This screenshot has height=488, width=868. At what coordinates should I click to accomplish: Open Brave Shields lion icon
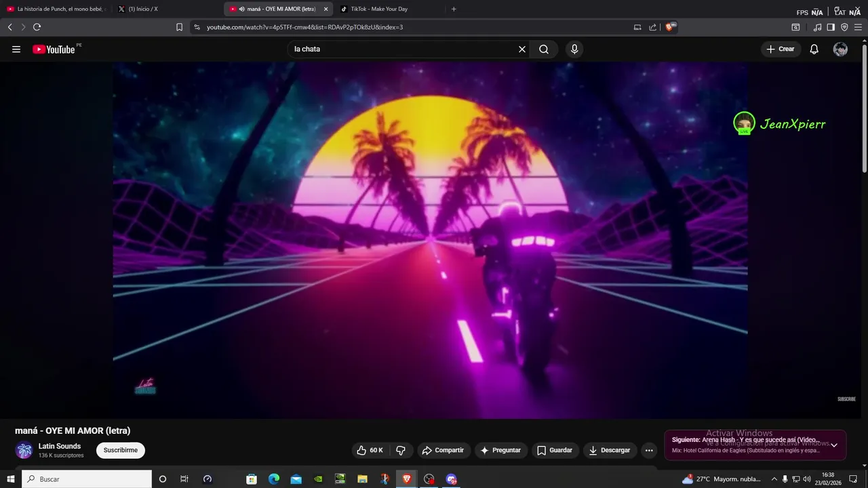tap(669, 27)
